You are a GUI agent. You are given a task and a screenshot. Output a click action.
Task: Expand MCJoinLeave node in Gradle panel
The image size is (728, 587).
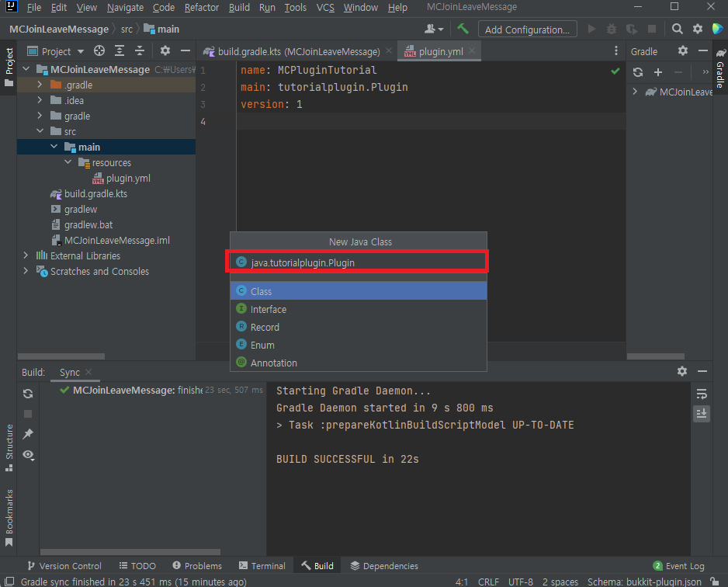[x=635, y=92]
